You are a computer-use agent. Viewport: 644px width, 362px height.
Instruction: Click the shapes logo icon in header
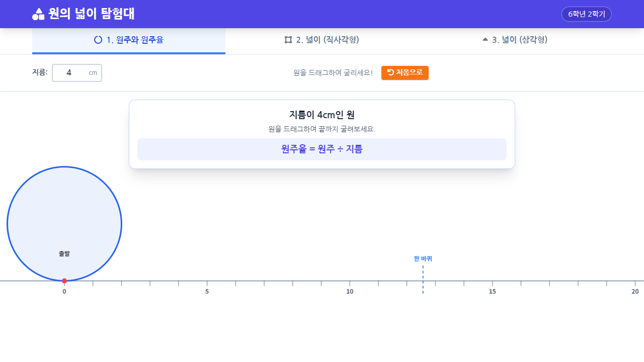tap(39, 14)
